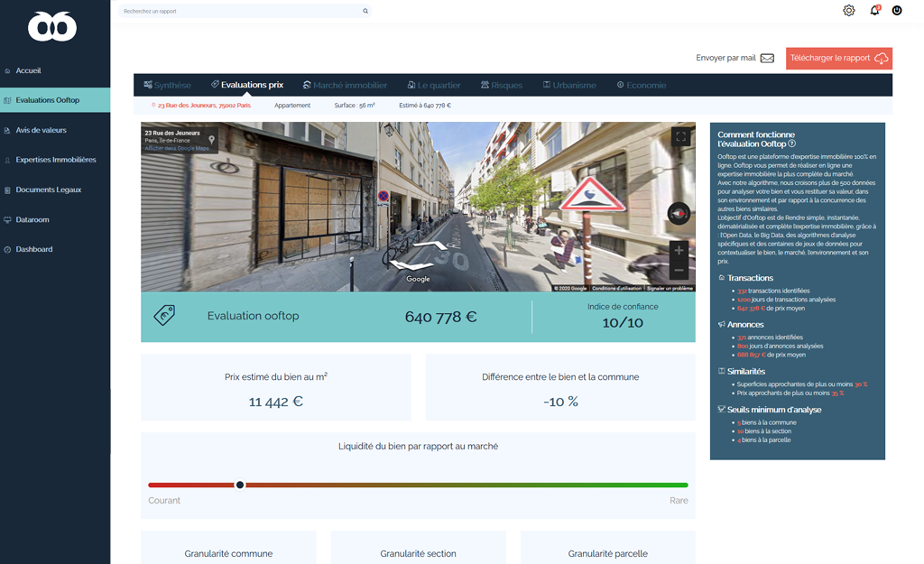
Task: Click the Transactions section icon
Action: click(x=721, y=278)
